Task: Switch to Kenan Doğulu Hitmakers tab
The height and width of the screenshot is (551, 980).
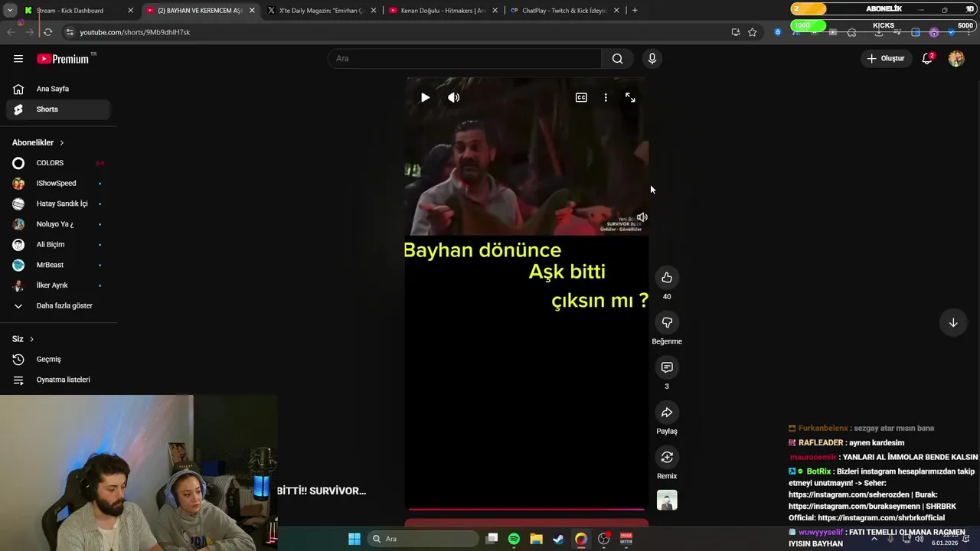Action: (x=443, y=11)
